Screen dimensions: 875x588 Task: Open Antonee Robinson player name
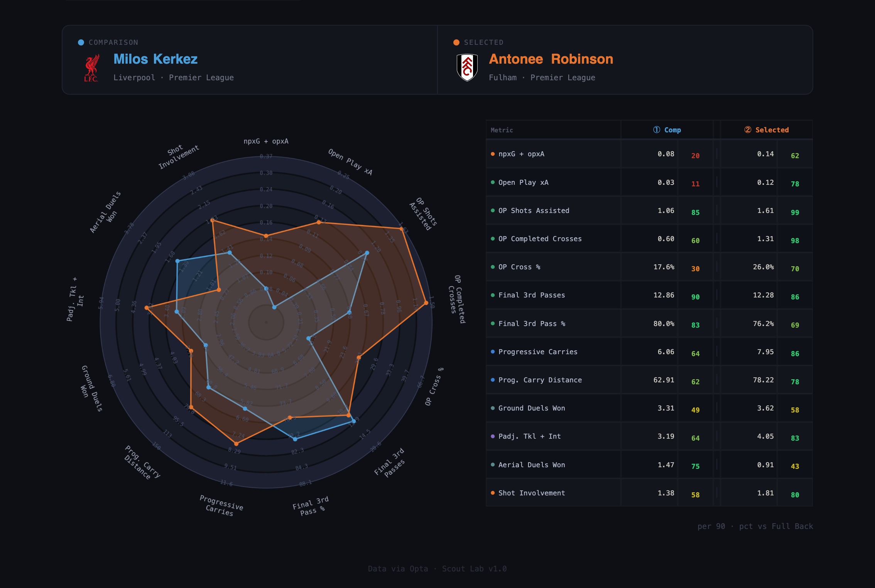click(x=551, y=59)
